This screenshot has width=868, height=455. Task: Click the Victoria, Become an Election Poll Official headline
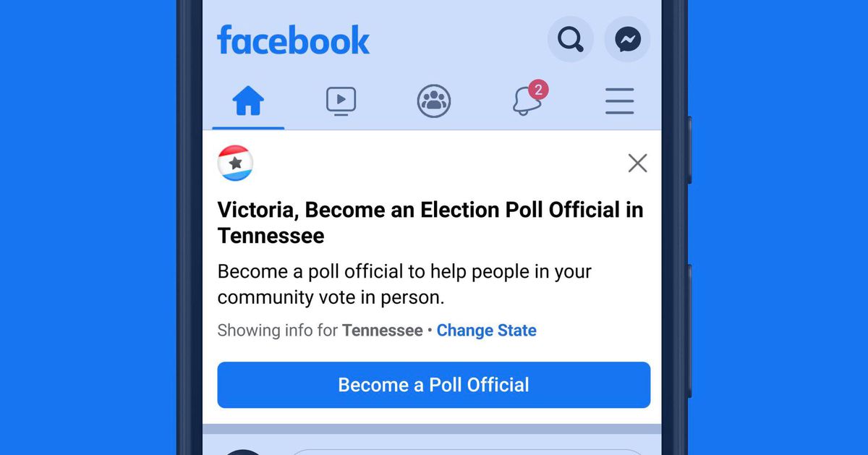[430, 223]
